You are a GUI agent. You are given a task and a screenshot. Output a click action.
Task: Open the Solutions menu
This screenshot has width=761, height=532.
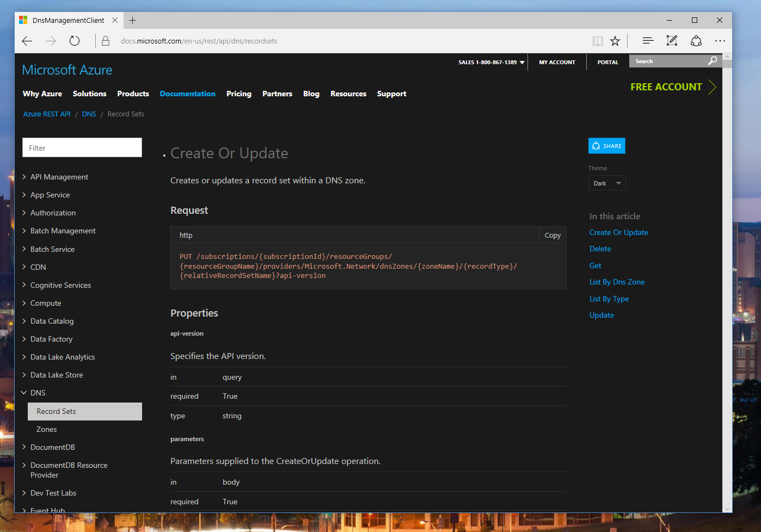pos(90,94)
